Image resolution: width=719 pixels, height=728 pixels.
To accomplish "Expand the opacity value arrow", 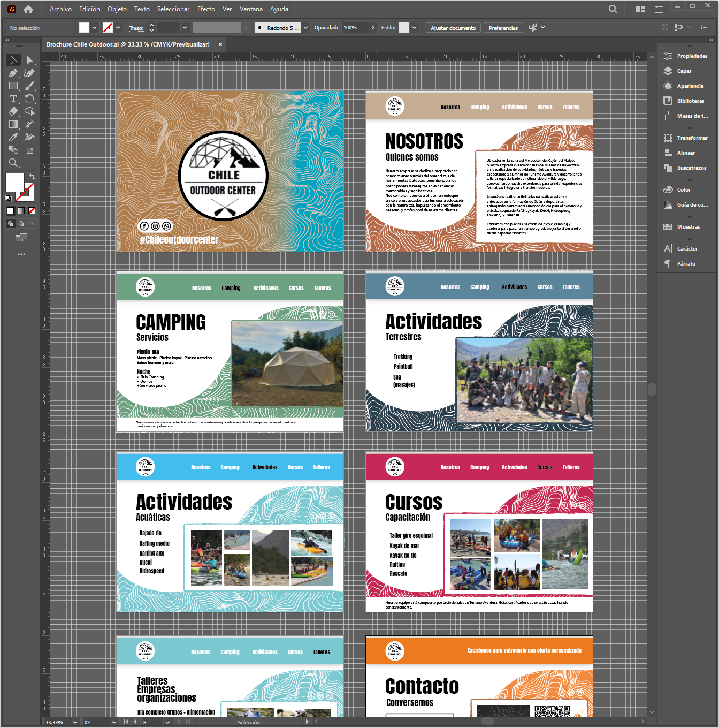I will tap(373, 28).
